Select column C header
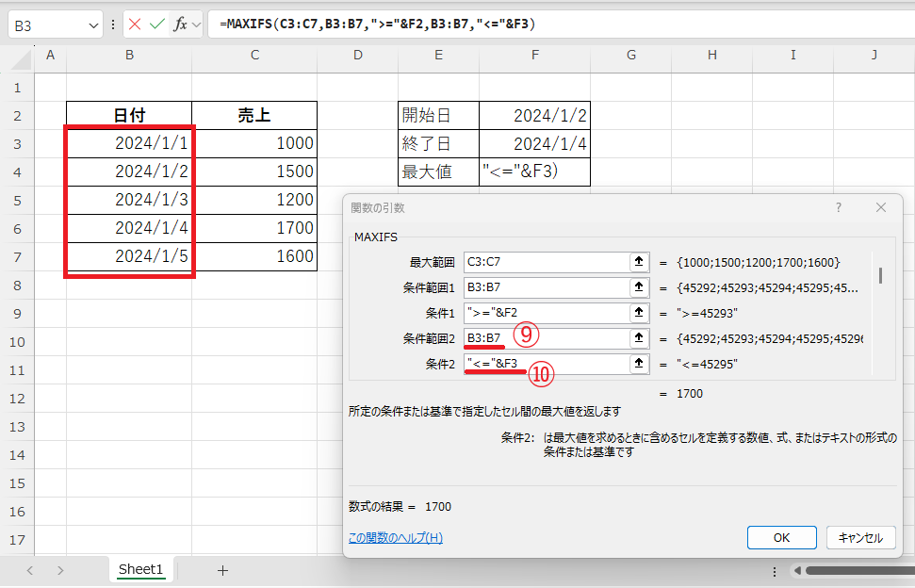 [x=254, y=56]
